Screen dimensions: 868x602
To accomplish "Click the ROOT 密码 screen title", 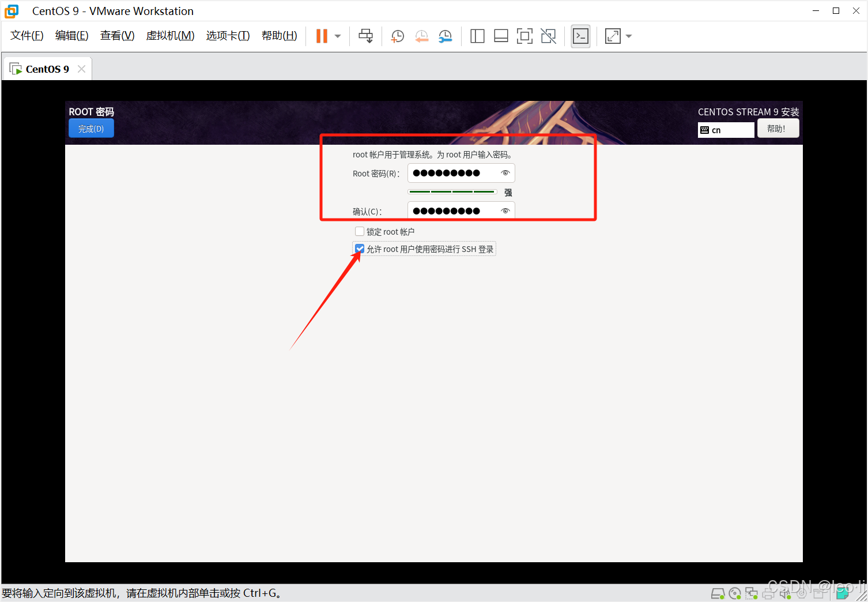I will coord(92,112).
